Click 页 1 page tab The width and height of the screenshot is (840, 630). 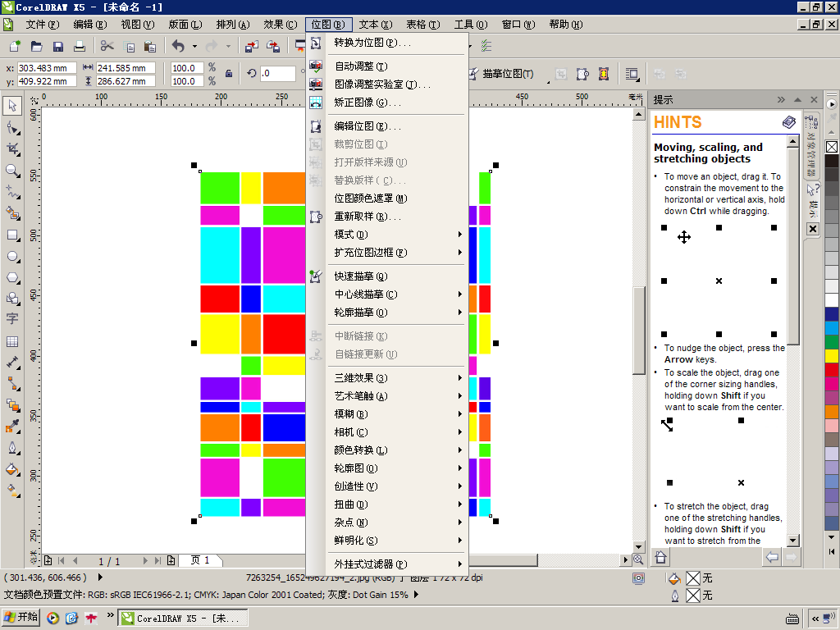click(200, 560)
